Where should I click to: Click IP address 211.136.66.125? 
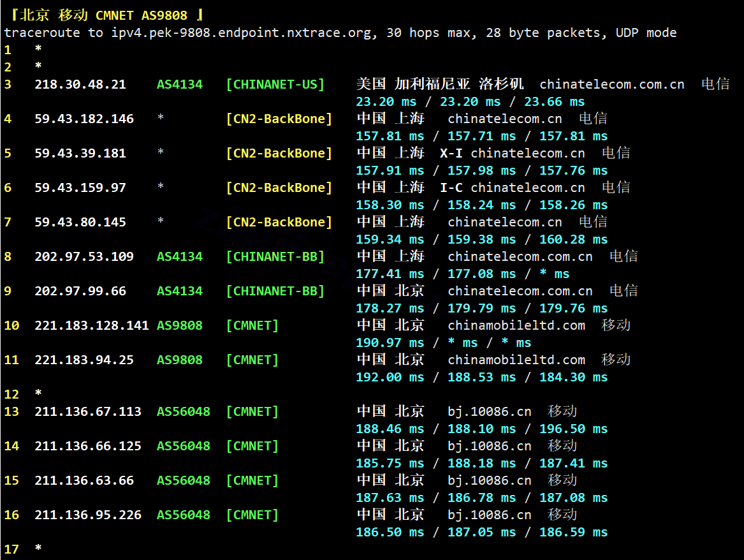coord(88,446)
